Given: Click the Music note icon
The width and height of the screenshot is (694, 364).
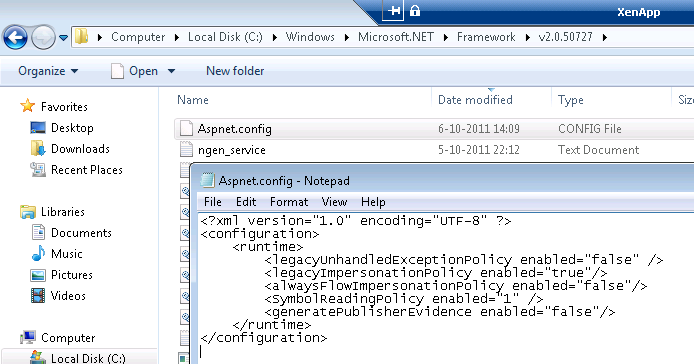Looking at the screenshot, I should point(38,253).
